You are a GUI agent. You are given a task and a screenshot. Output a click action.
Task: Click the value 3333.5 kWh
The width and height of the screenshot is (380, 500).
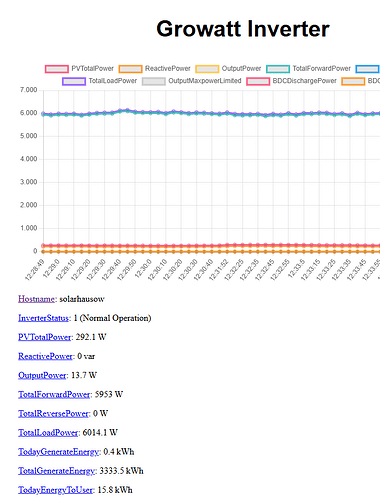pyautogui.click(x=121, y=471)
